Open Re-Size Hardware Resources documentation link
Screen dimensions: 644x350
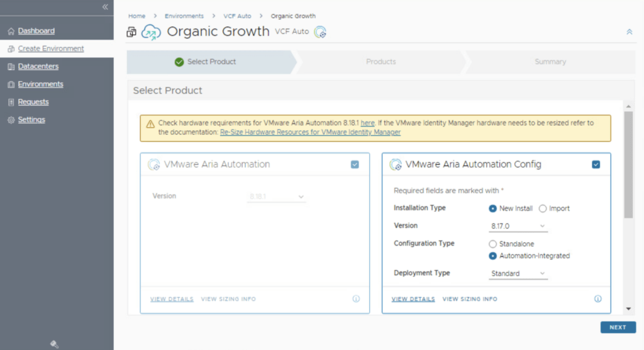tap(310, 133)
